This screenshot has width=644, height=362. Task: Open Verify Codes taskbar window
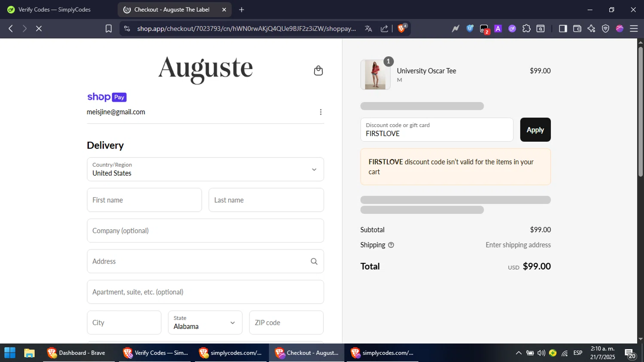click(x=155, y=353)
